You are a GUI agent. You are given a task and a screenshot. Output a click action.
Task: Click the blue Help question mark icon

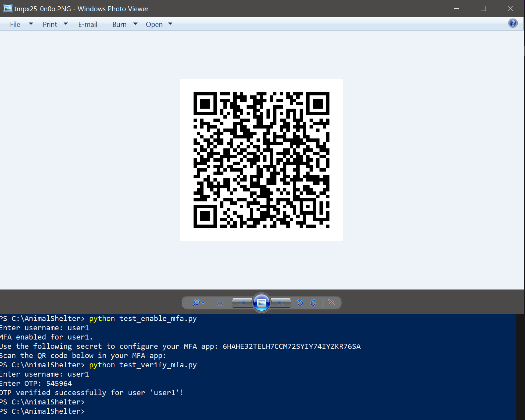click(x=513, y=23)
